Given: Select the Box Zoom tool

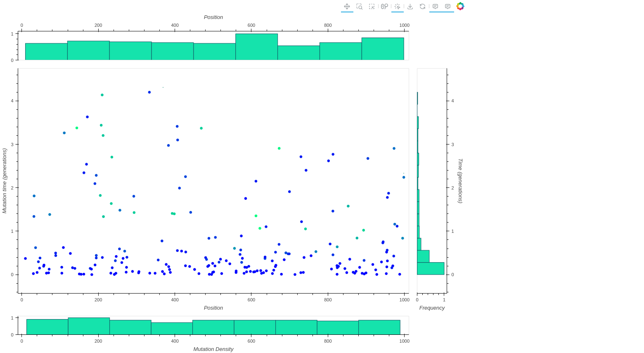Looking at the screenshot, I should pyautogui.click(x=360, y=7).
